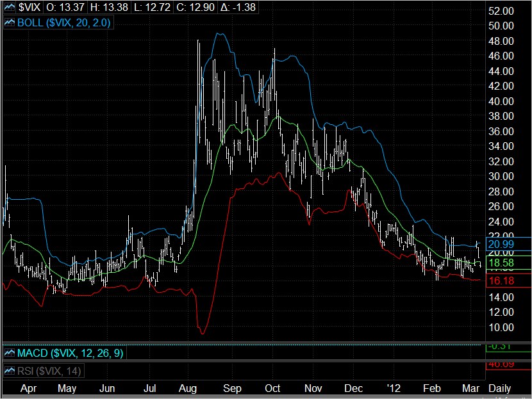
Task: Click the open value O: 13.37
Action: point(65,7)
